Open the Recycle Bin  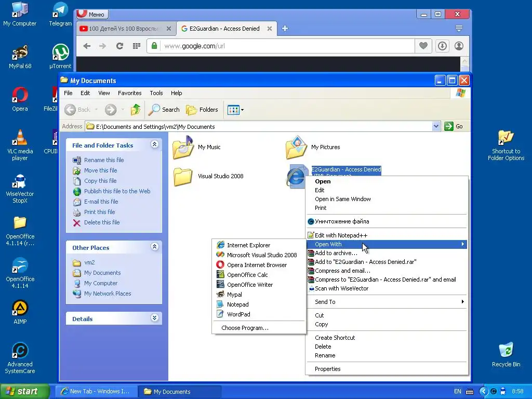(506, 355)
